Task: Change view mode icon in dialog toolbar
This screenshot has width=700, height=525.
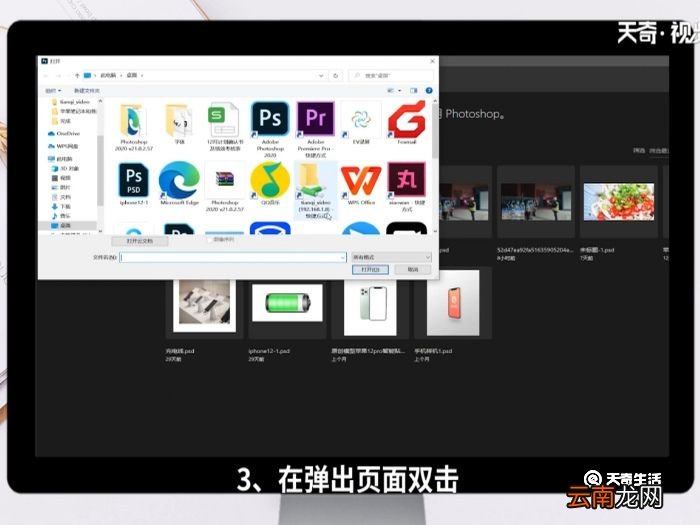Action: 391,91
